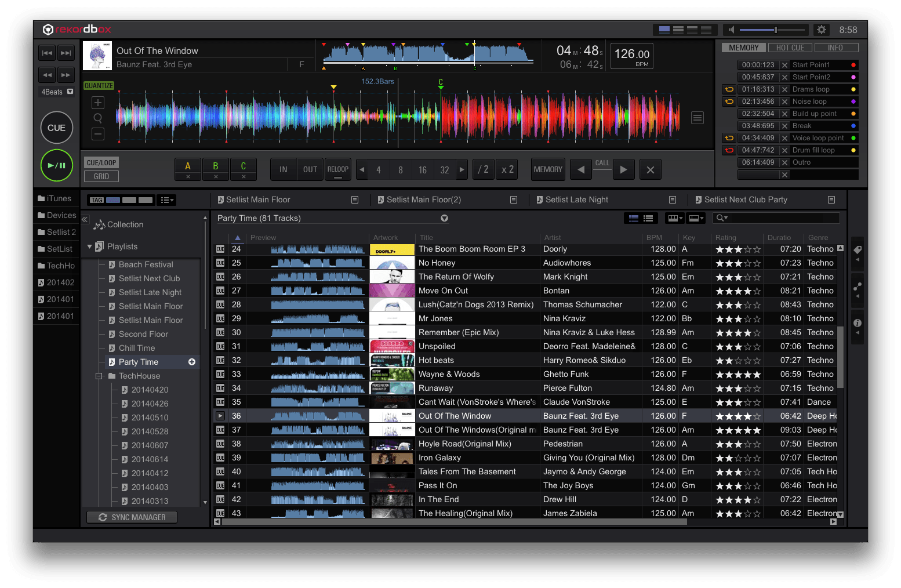Image resolution: width=901 pixels, height=588 pixels.
Task: Hit the round CUE button
Action: [56, 128]
